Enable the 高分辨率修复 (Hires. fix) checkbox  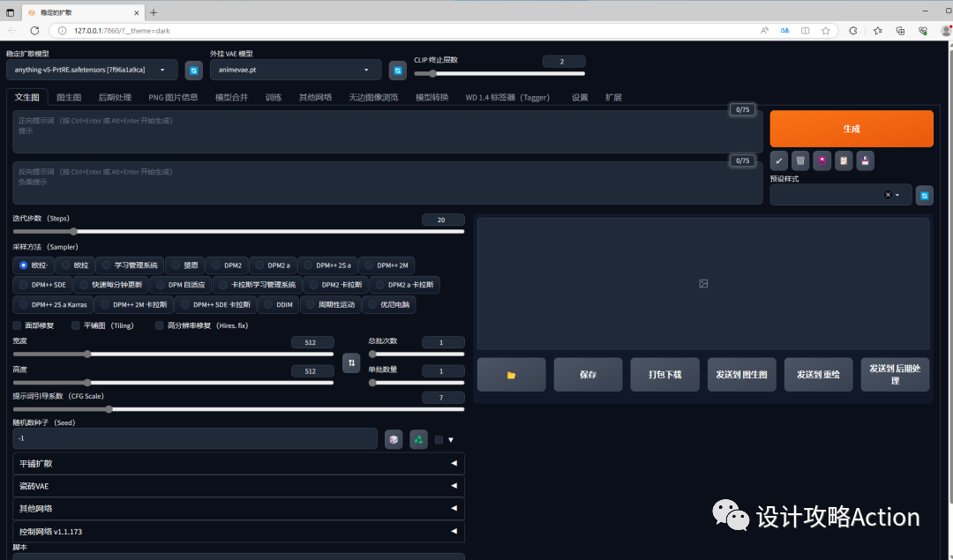pos(160,325)
